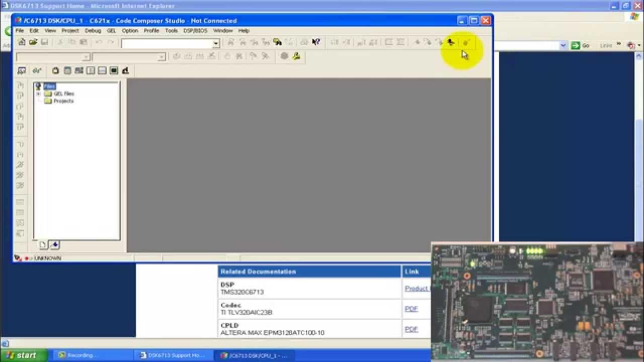644x362 pixels.
Task: Click the Cut scissors toolbar icon
Action: (60, 42)
